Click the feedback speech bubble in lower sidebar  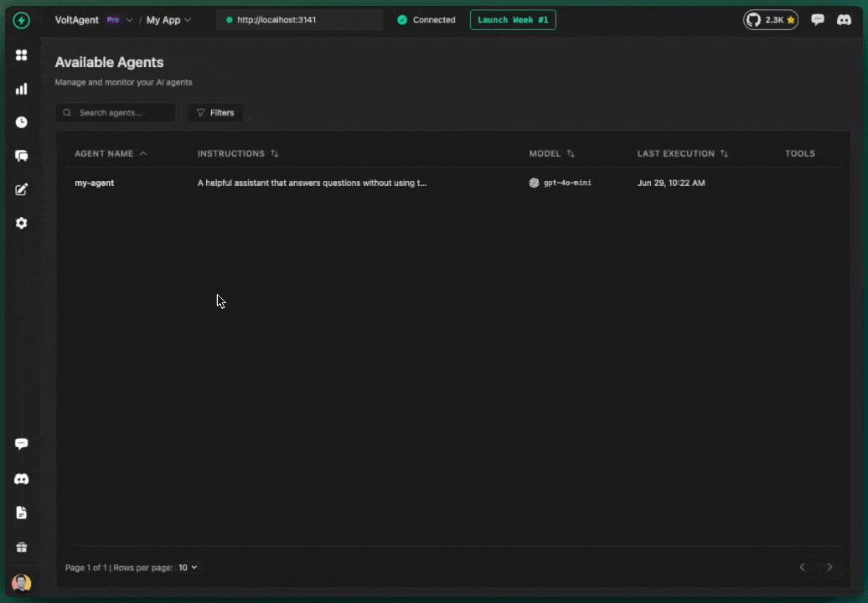pos(21,444)
